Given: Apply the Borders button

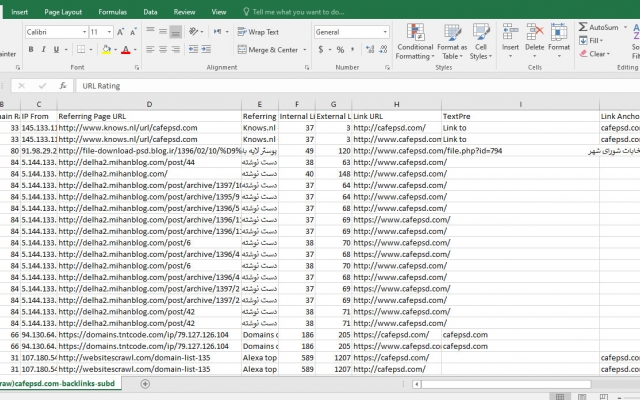Looking at the screenshot, I should point(81,50).
